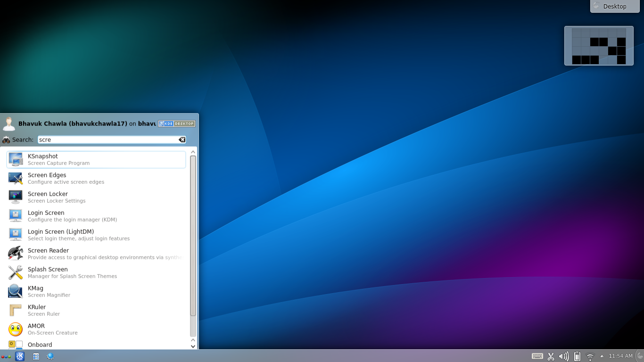This screenshot has height=362, width=644.
Task: Launch KRuler screen ruler
Action: click(x=96, y=310)
